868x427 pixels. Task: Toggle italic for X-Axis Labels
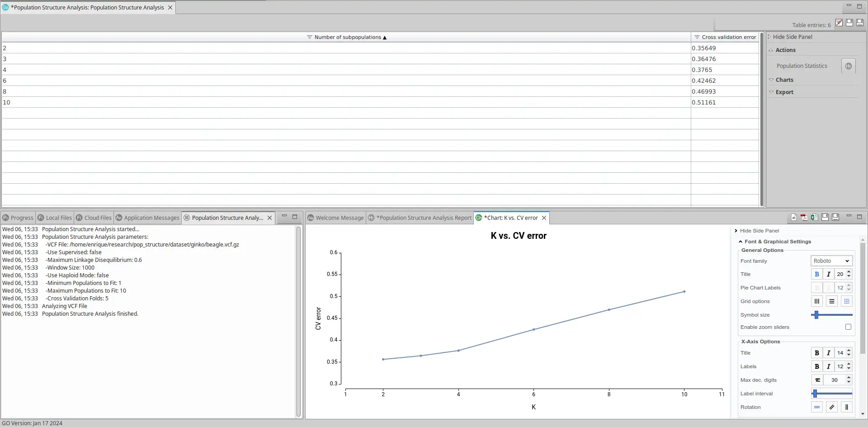[x=829, y=366]
